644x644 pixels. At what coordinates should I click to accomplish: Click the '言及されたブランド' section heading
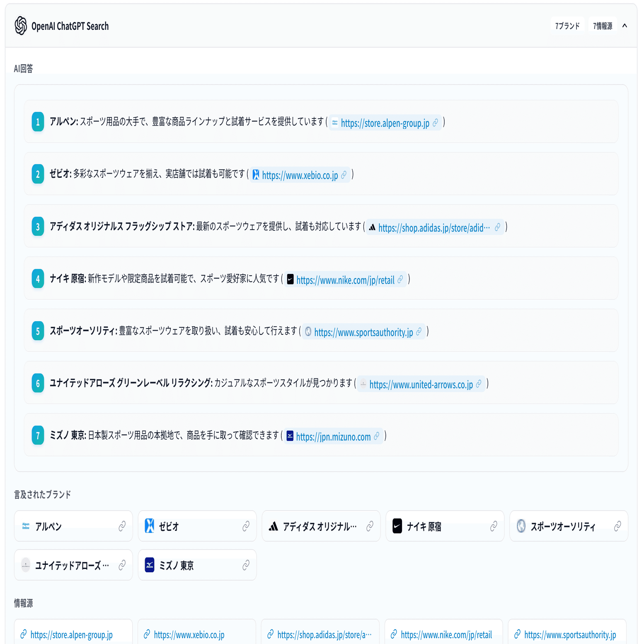pos(43,494)
